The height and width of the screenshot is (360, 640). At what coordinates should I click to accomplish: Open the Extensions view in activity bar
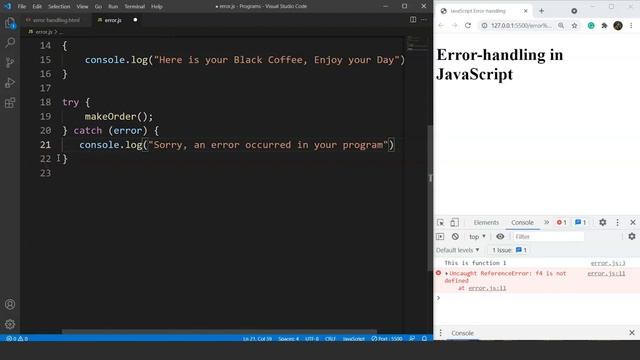[x=10, y=102]
